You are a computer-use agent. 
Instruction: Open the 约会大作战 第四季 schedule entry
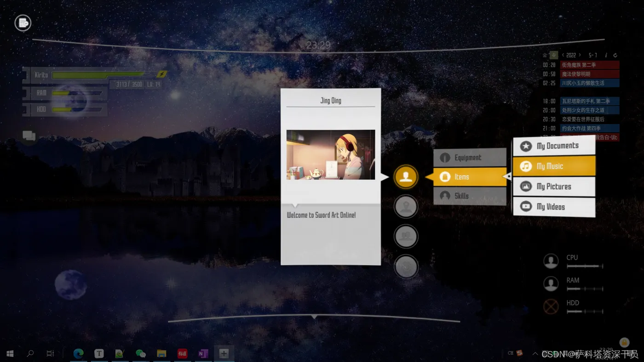tap(590, 128)
